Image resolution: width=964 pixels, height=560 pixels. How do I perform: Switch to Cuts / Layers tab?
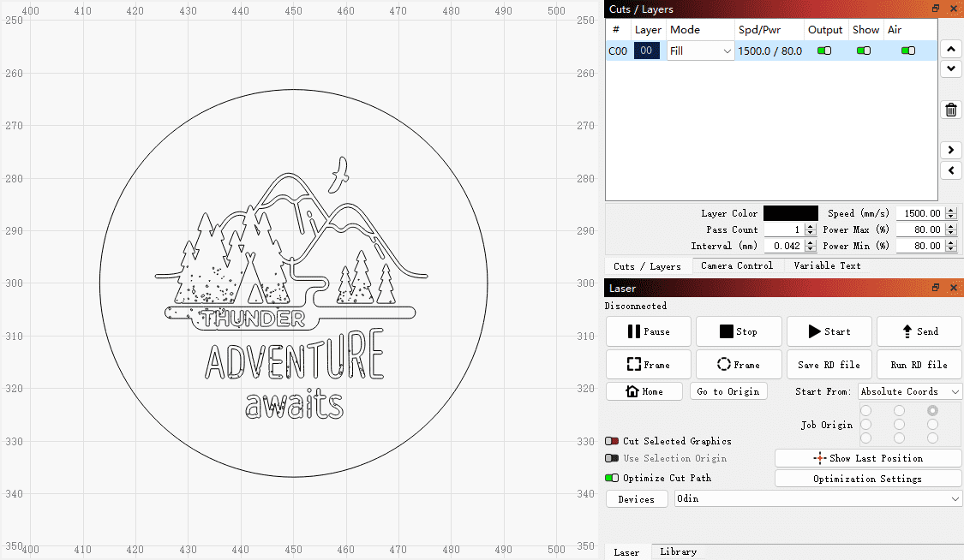tap(648, 266)
